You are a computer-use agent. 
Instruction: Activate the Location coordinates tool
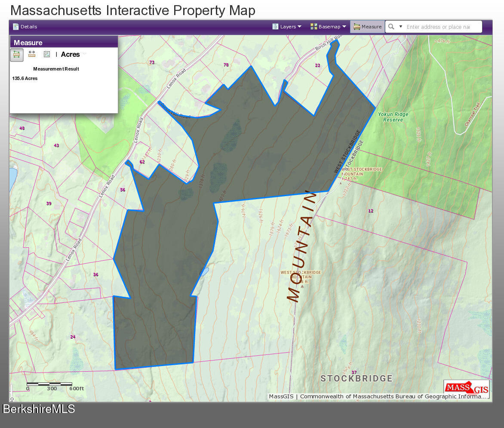pyautogui.click(x=47, y=54)
